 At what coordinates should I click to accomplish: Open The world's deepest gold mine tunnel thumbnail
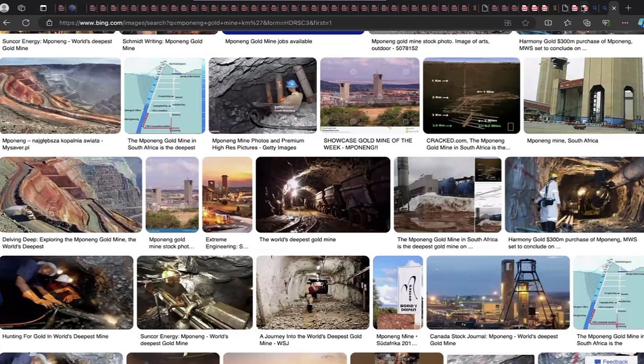pyautogui.click(x=323, y=195)
